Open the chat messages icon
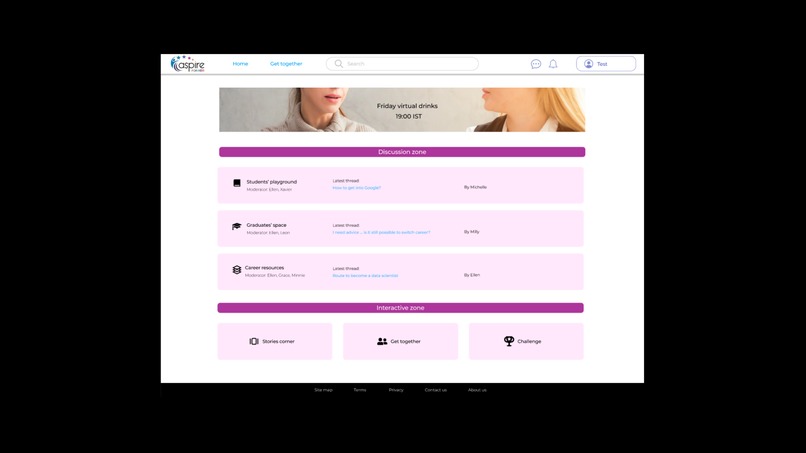 point(536,64)
